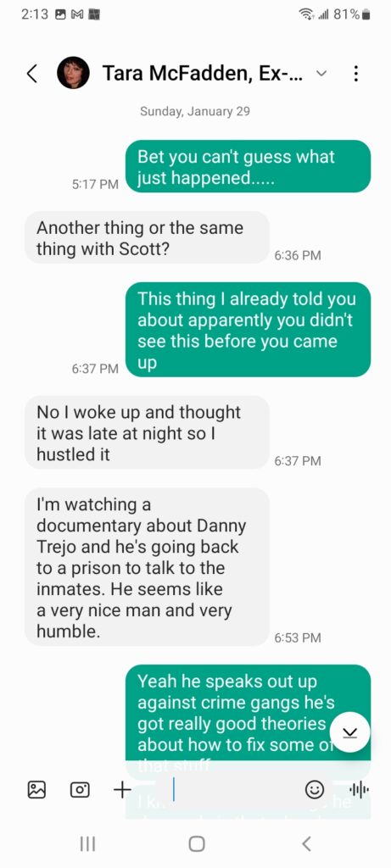This screenshot has height=868, width=391.
Task: Select the 'thing with Scott' message bubble
Action: coord(148,238)
